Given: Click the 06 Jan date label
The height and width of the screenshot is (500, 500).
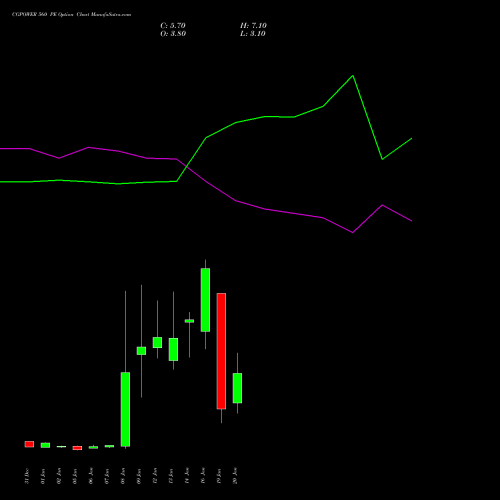Looking at the screenshot, I should click(x=91, y=476).
